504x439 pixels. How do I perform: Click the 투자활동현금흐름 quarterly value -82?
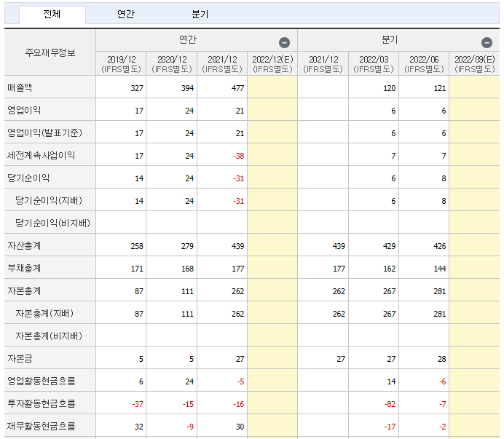[390, 404]
